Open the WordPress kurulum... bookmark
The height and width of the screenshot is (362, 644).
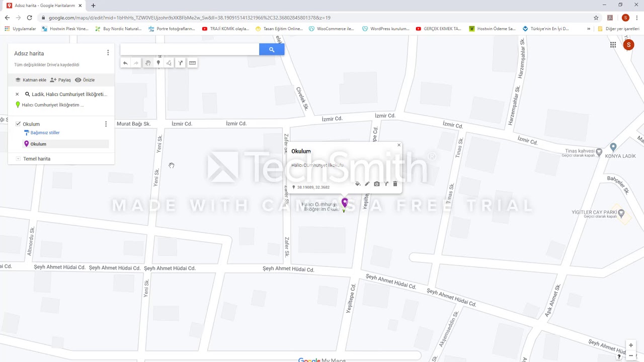click(x=386, y=29)
